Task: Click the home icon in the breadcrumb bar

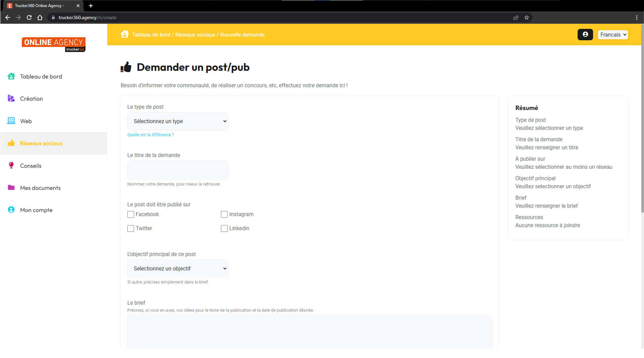Action: (125, 34)
